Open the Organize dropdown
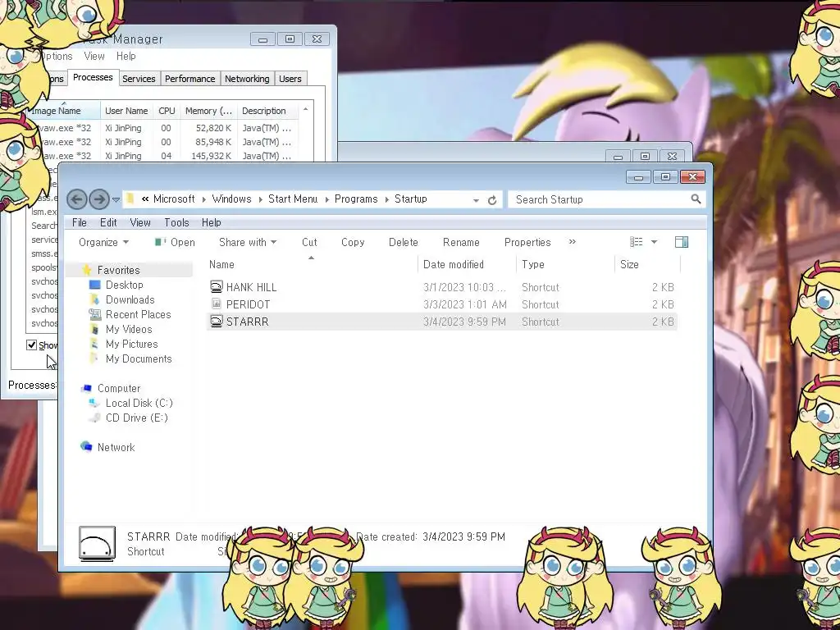This screenshot has width=840, height=630. [x=103, y=242]
